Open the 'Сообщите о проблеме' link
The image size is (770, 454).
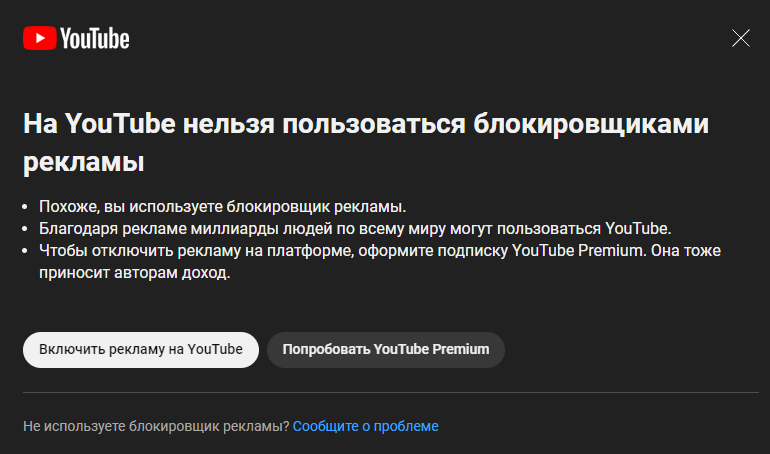pyautogui.click(x=366, y=426)
